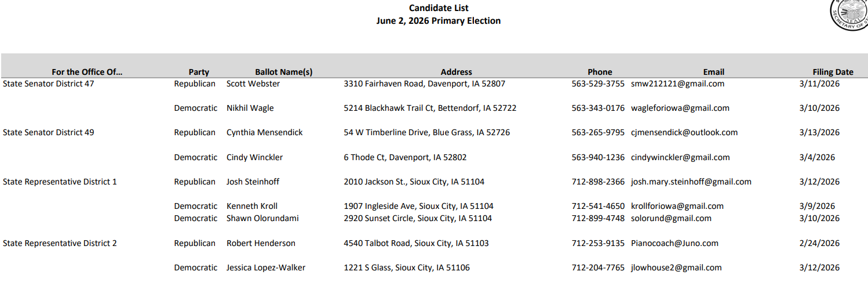Image resolution: width=868 pixels, height=282 pixels.
Task: Click cjmensendick@outlook.com email
Action: pyautogui.click(x=684, y=132)
